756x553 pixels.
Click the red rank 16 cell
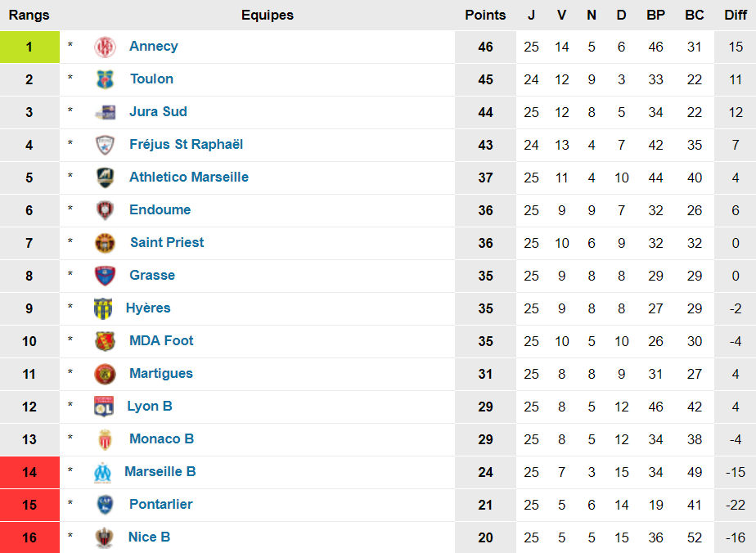coord(30,537)
